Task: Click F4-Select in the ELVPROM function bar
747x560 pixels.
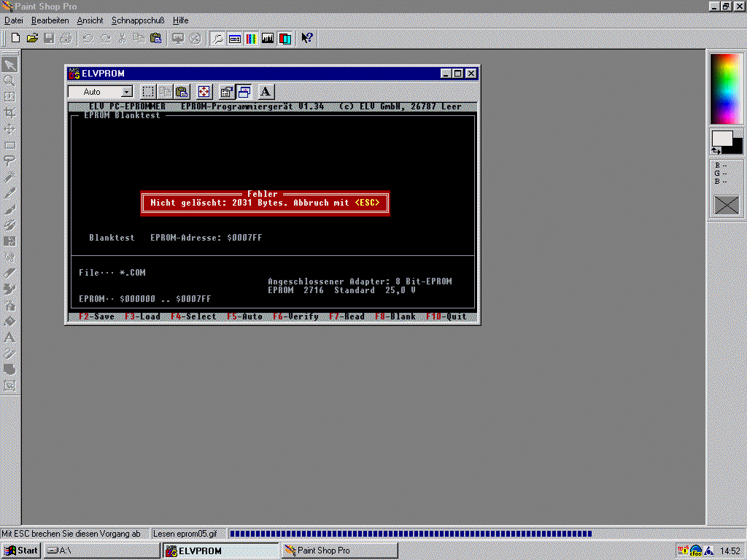Action: point(193,316)
